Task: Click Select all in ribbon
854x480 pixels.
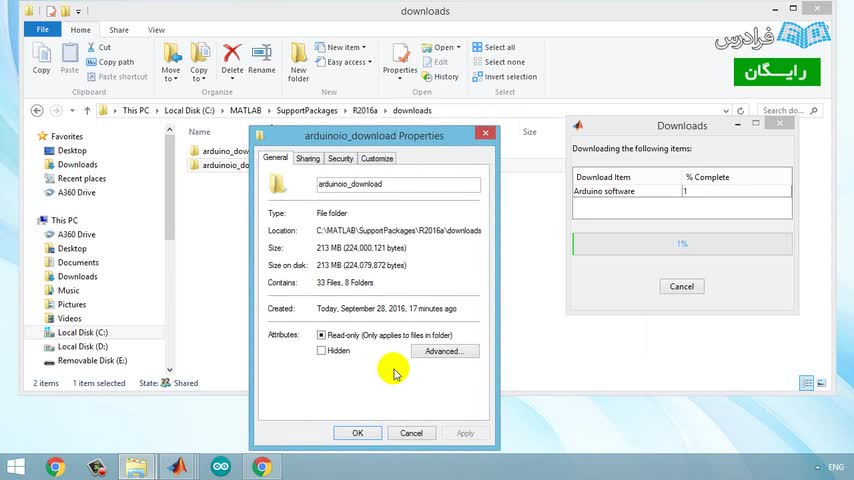Action: [493, 47]
